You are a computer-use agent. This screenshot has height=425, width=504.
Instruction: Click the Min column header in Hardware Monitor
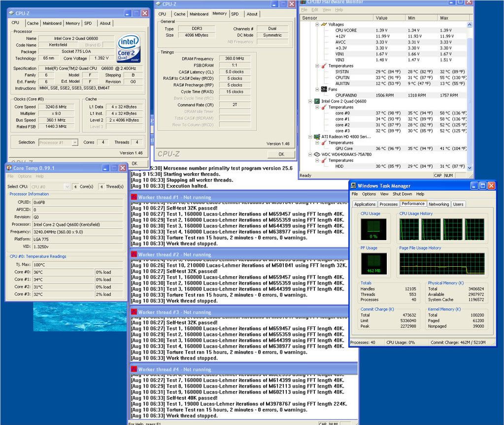click(421, 18)
